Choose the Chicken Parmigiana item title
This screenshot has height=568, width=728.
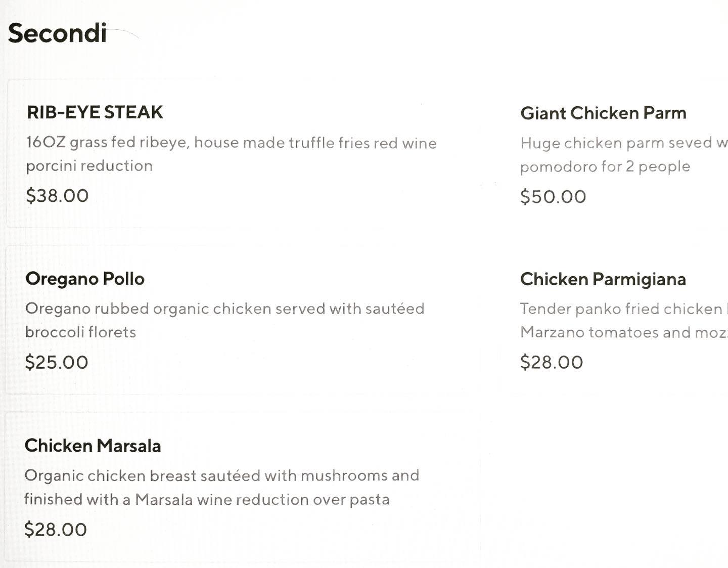click(603, 279)
